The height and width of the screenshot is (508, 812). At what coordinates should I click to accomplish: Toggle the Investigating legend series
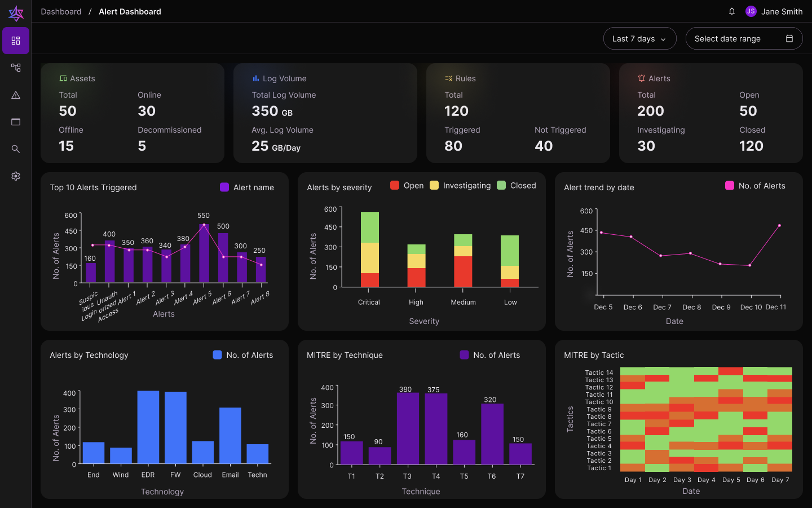click(460, 185)
